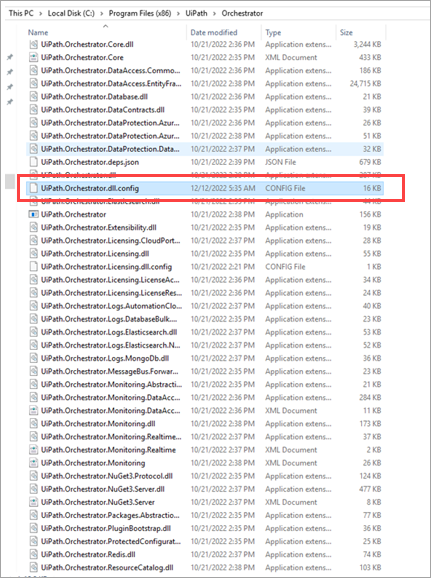Click the UiPath.Orchestrator application icon
This screenshot has width=431, height=578.
coord(34,214)
